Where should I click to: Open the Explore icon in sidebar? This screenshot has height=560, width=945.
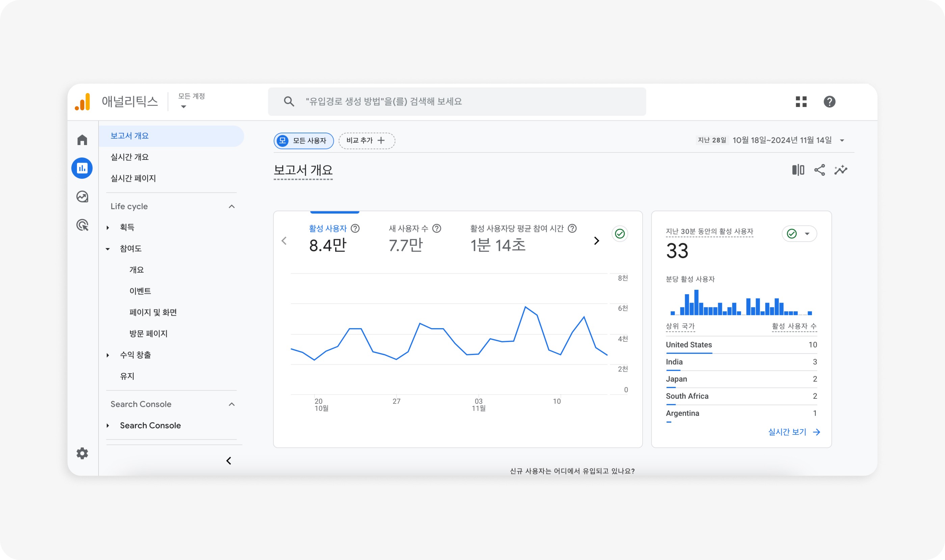click(82, 197)
